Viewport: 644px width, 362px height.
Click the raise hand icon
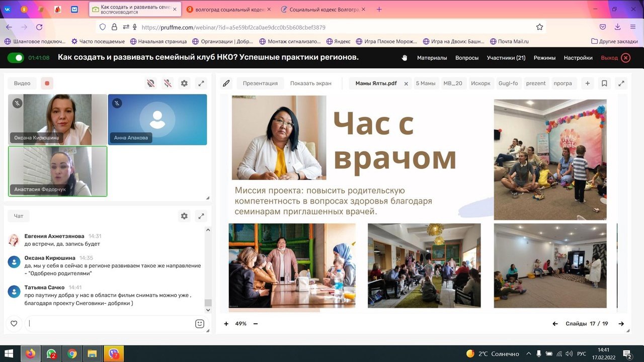coord(405,58)
